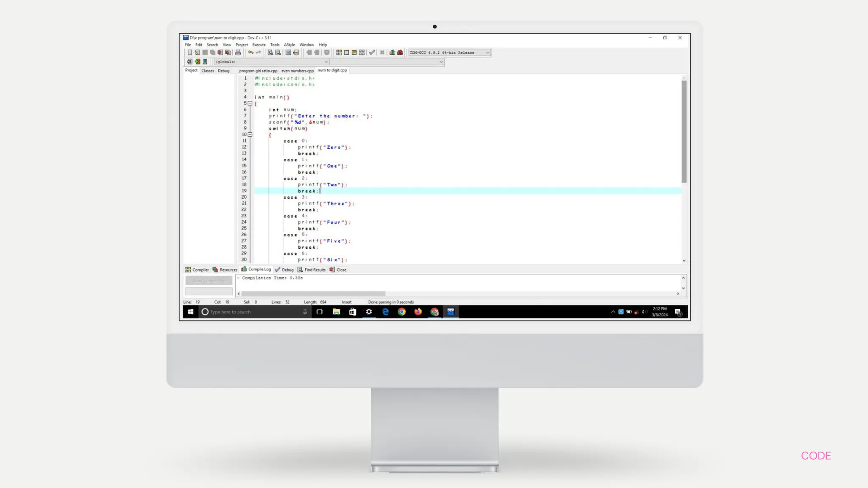Click the Profile Analysis bar chart icon

pyautogui.click(x=392, y=53)
